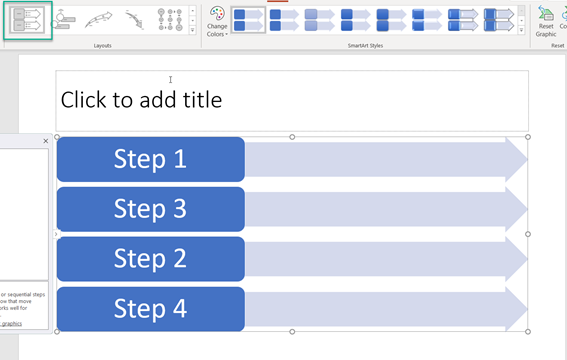
Task: Pick the vertical circle list layout
Action: 170,20
